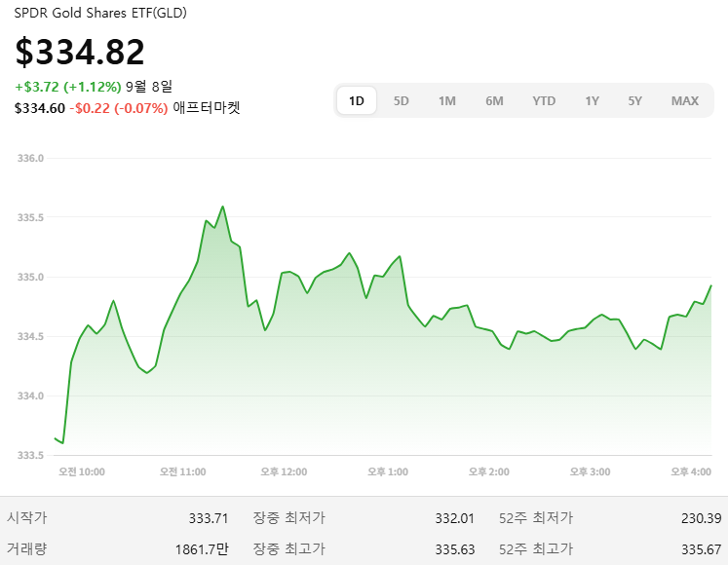728x565 pixels.
Task: Click the chart line's closing endpoint at 4:00
Action: pyautogui.click(x=710, y=286)
